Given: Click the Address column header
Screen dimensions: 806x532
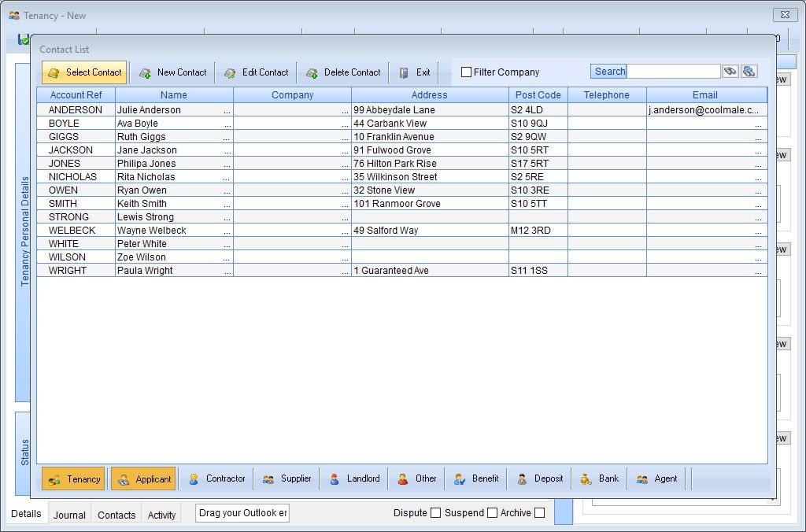Looking at the screenshot, I should click(429, 95).
